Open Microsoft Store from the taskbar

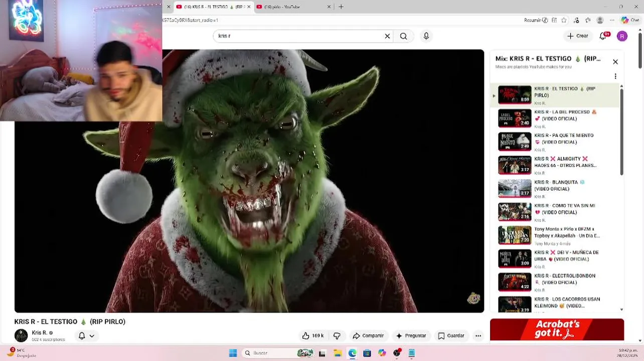click(367, 353)
